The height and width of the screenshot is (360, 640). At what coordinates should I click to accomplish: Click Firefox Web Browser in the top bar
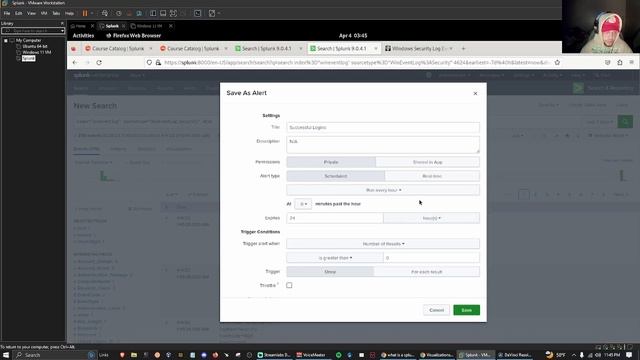(x=134, y=36)
